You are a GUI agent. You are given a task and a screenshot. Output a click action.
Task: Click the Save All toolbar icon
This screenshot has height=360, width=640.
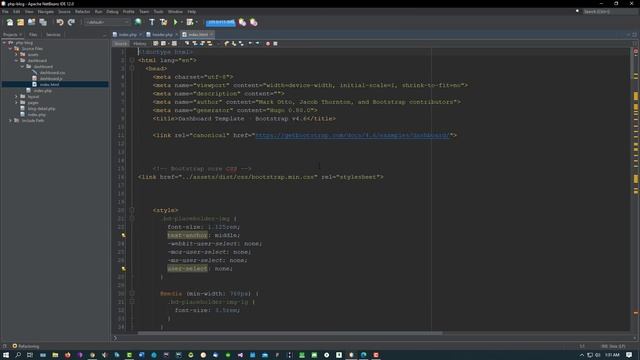[x=43, y=22]
